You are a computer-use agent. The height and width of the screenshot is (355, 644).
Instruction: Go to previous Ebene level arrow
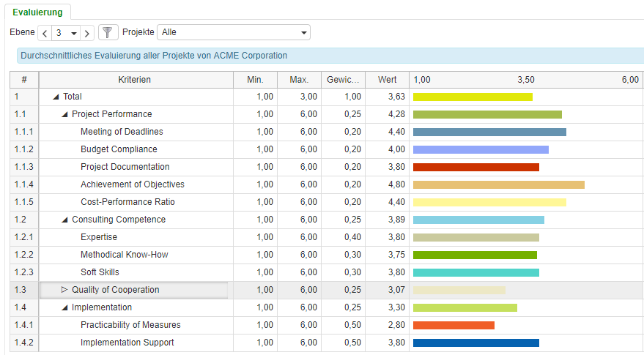[x=45, y=33]
